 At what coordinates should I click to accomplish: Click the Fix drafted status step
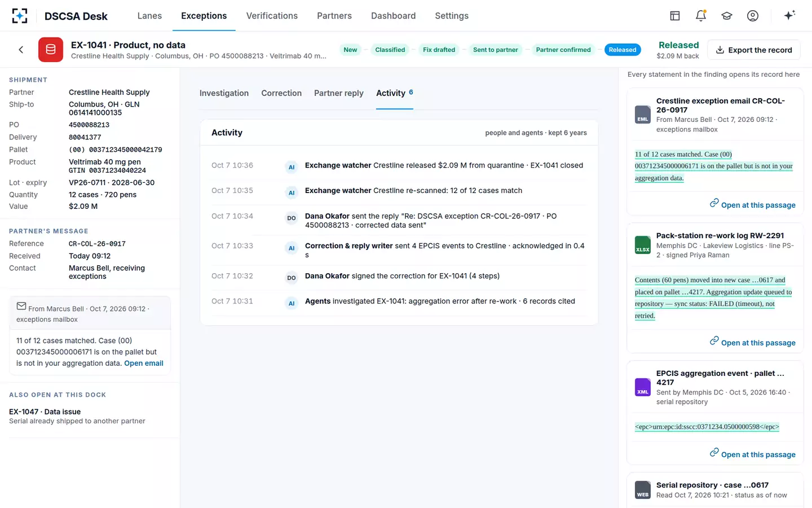click(x=439, y=50)
